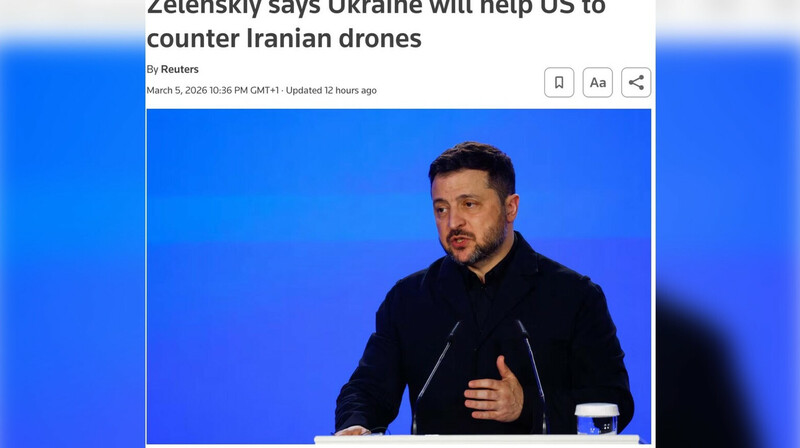Screen dimensions: 800x448
Task: Click the speaker's gesturing hand
Action: (x=494, y=390)
